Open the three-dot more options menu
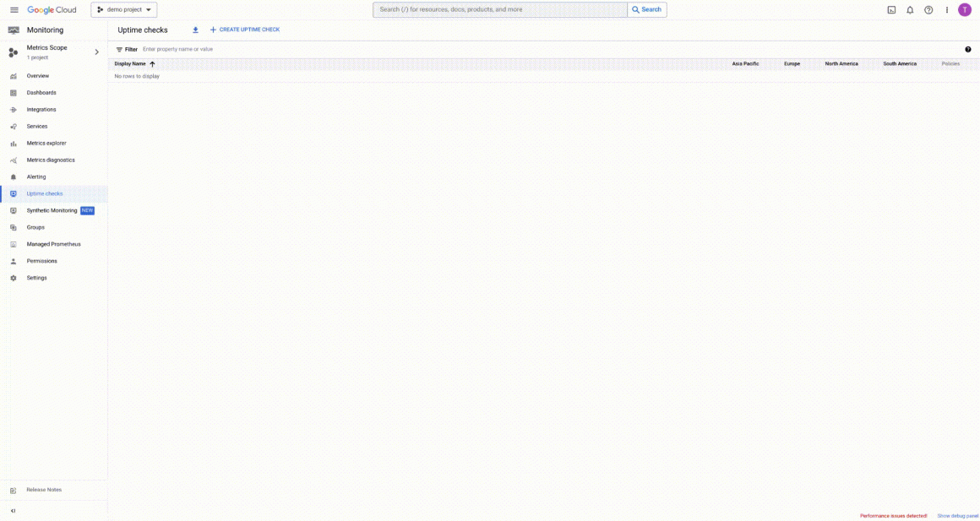 click(946, 9)
